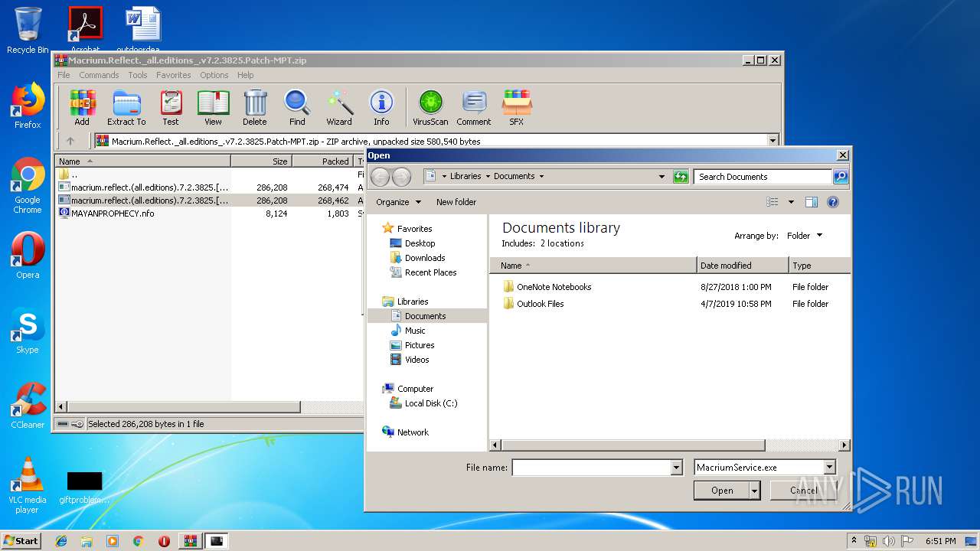Expand the Organize dropdown
Screen dimensions: 980x551
[398, 202]
